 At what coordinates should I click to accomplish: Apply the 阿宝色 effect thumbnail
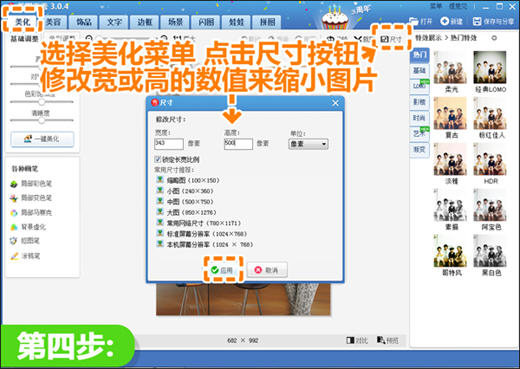pos(490,205)
